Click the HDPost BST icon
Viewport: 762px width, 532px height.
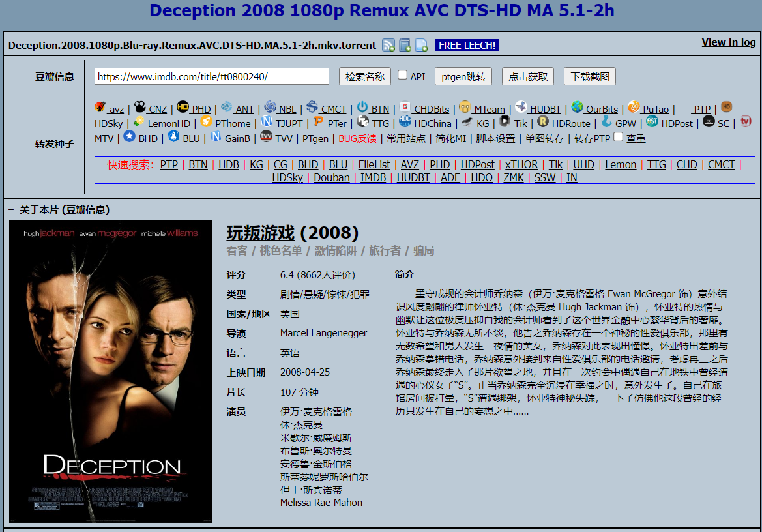pyautogui.click(x=652, y=121)
